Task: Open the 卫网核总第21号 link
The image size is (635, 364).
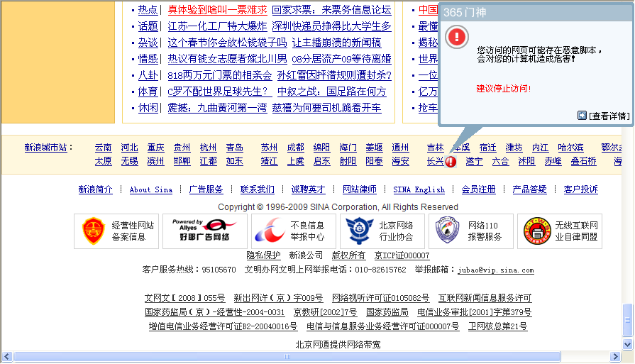Action: 498,326
